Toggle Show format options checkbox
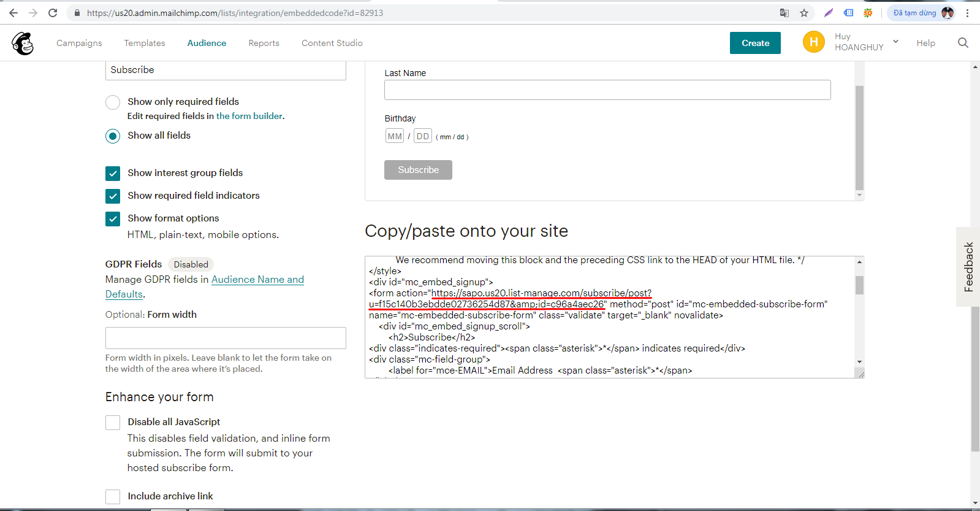Screen dimensions: 980x511 click(113, 219)
